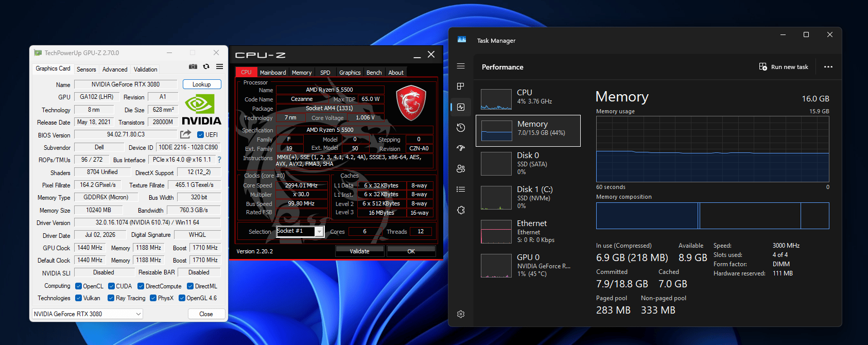
Task: Toggle the Ray Tracing checkbox
Action: (x=111, y=298)
